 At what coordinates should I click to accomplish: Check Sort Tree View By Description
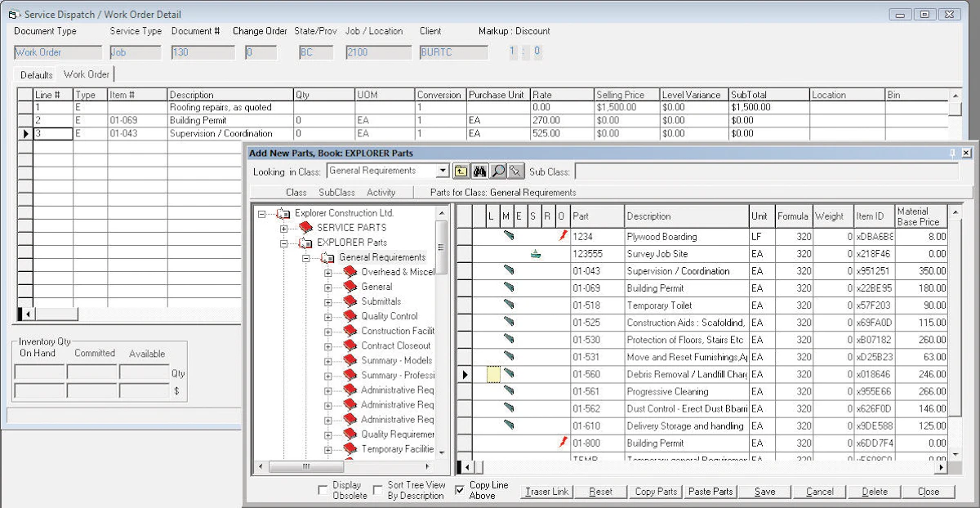pyautogui.click(x=378, y=491)
